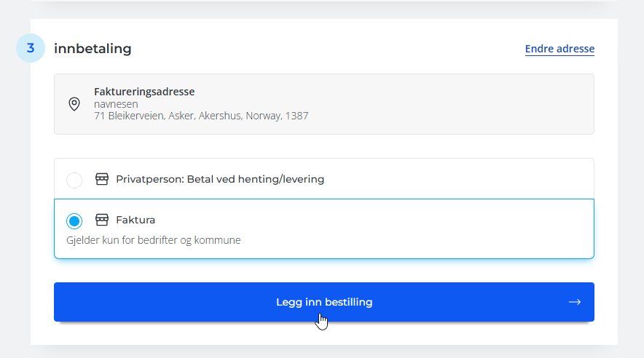The width and height of the screenshot is (644, 358).
Task: Click the Faktura option label text
Action: pyautogui.click(x=136, y=220)
